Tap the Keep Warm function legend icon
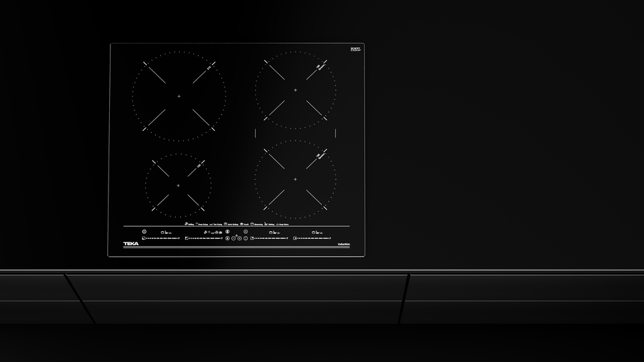The height and width of the screenshot is (362, 644). 277,224
